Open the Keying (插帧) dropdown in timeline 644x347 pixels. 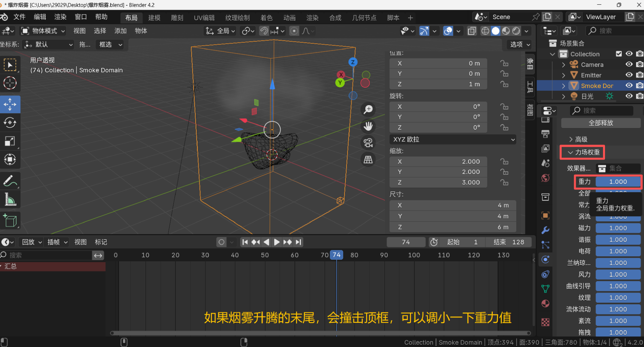tap(57, 242)
